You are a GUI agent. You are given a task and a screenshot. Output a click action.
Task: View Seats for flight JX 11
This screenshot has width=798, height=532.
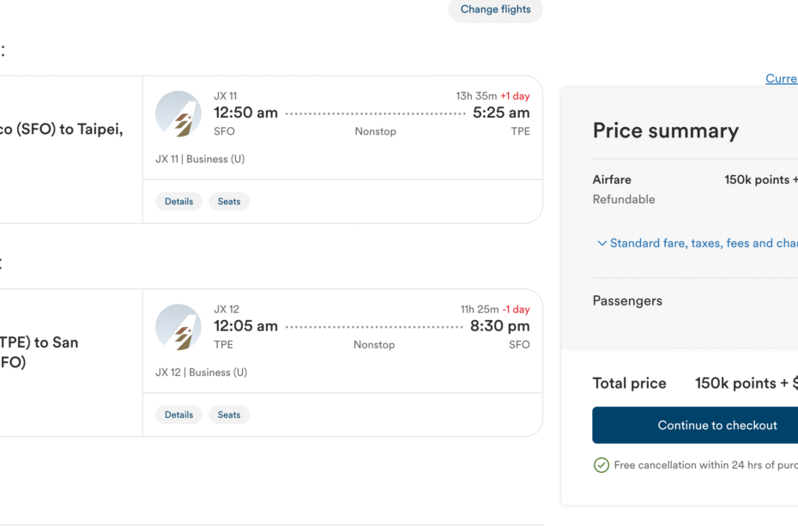(x=229, y=202)
